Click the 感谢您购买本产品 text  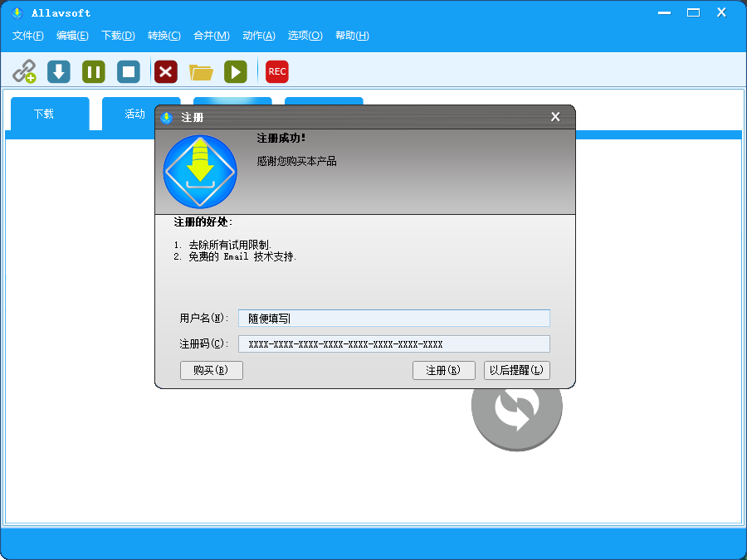pyautogui.click(x=297, y=162)
